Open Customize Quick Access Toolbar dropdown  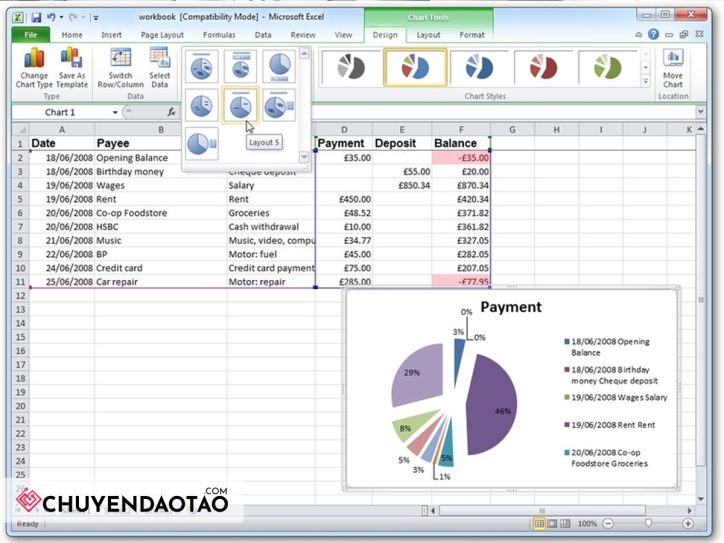point(96,18)
